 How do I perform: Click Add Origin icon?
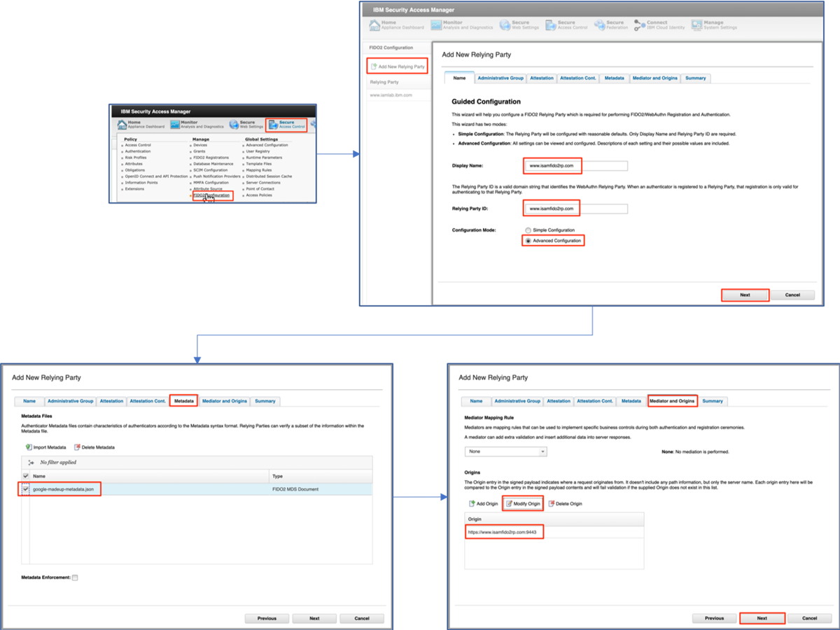[x=471, y=503]
